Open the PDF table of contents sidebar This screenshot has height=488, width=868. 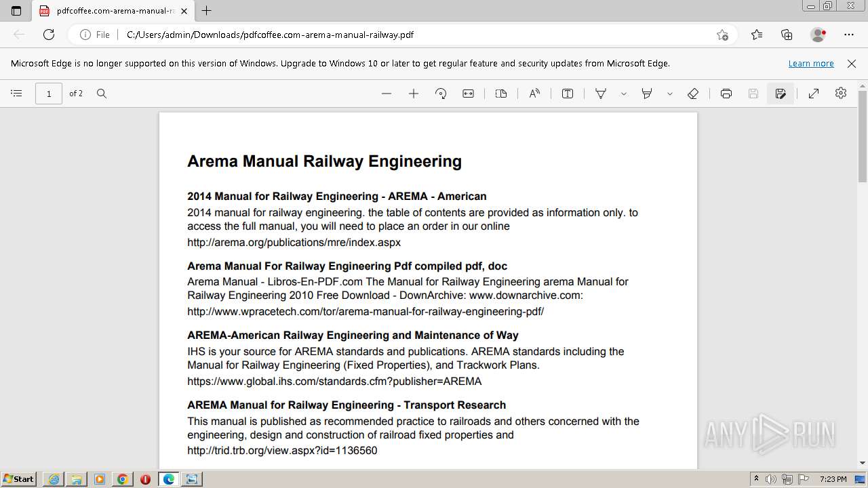17,94
